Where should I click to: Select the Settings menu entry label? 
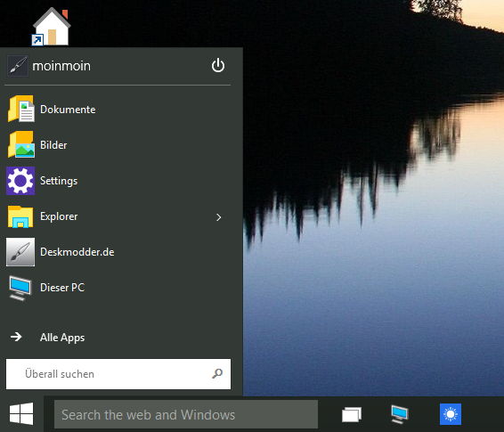[59, 181]
